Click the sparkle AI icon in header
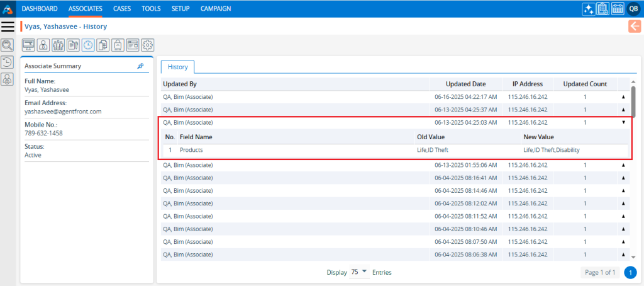The image size is (644, 286). [x=588, y=9]
